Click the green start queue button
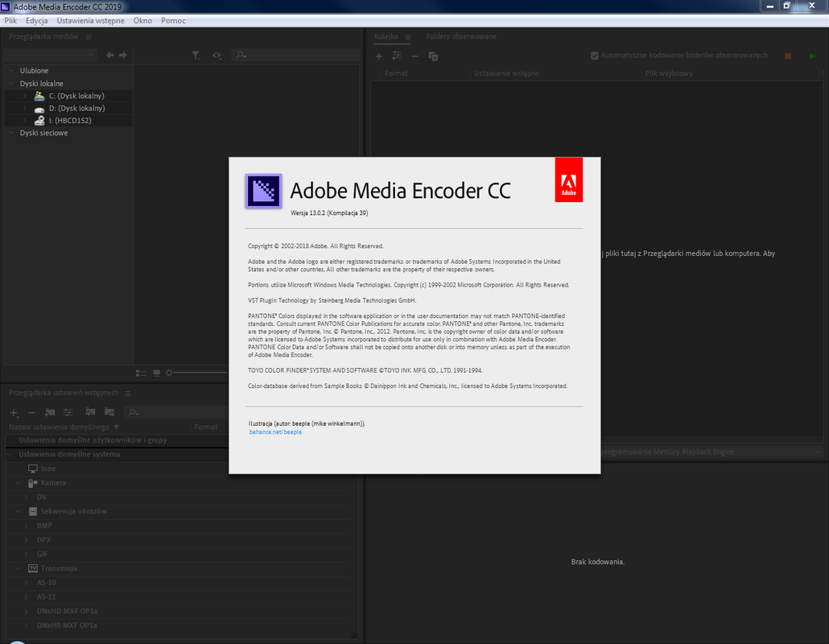Screen dimensions: 829x644 pyautogui.click(x=813, y=56)
